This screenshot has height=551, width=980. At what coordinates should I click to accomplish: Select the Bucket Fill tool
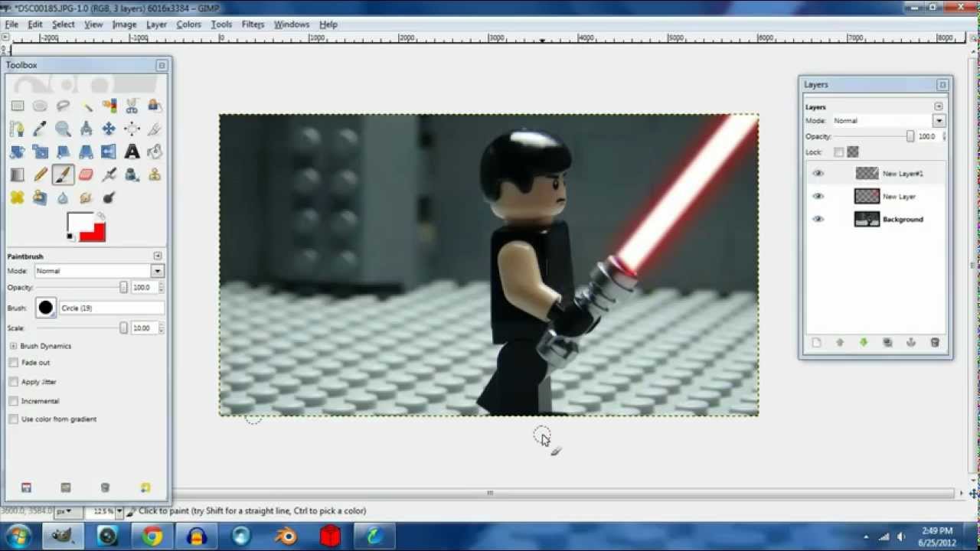point(155,152)
